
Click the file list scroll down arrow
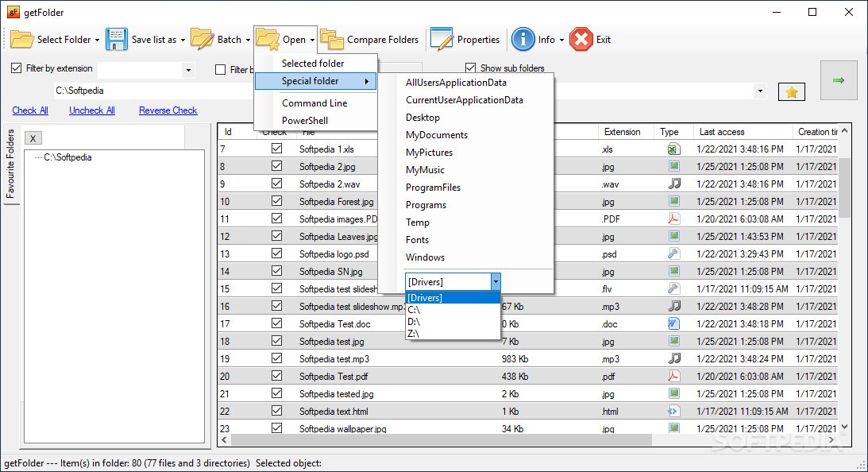(x=844, y=427)
